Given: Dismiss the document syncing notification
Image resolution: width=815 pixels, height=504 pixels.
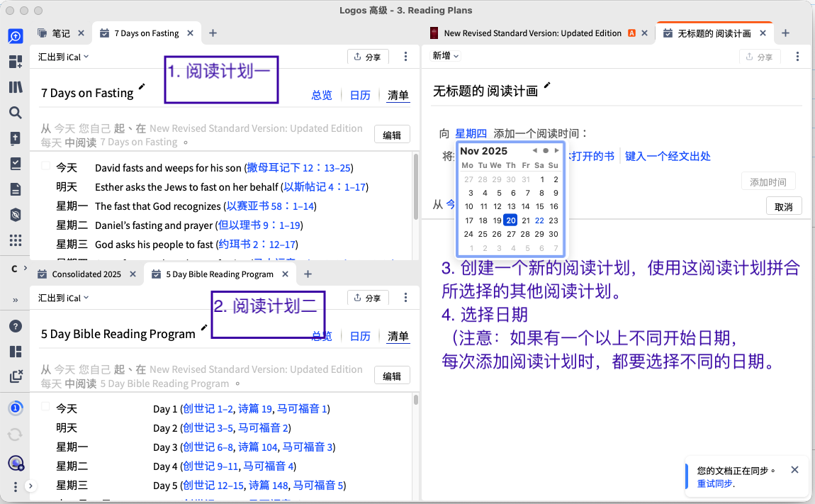Looking at the screenshot, I should point(794,470).
